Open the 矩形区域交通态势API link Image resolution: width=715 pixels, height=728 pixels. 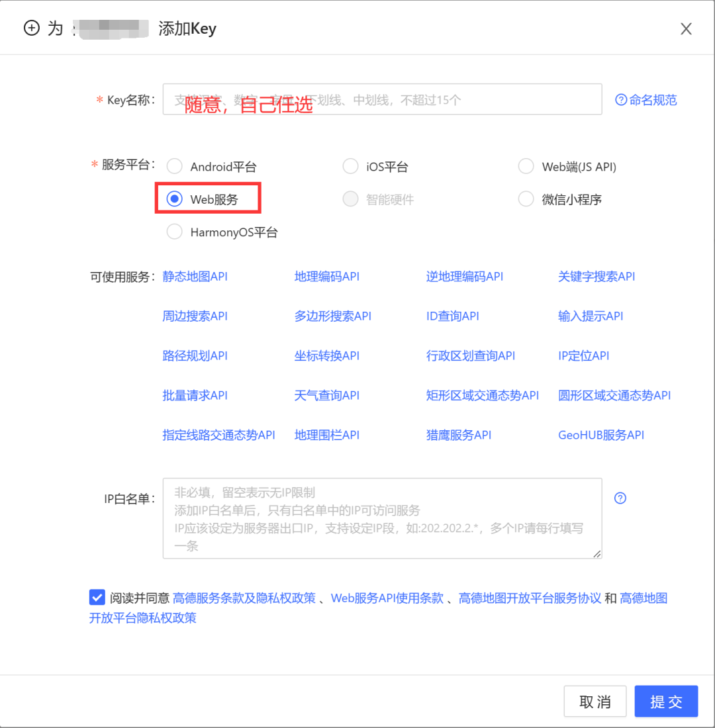(483, 396)
